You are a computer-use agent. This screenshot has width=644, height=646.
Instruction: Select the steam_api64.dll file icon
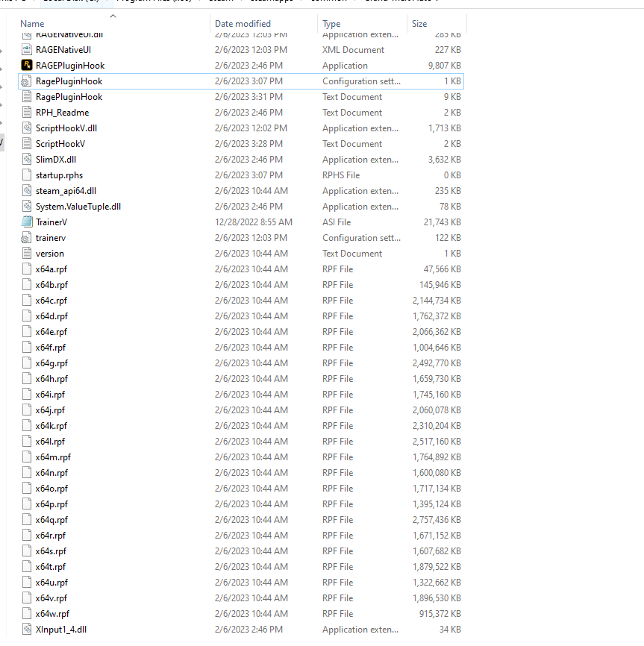[27, 191]
